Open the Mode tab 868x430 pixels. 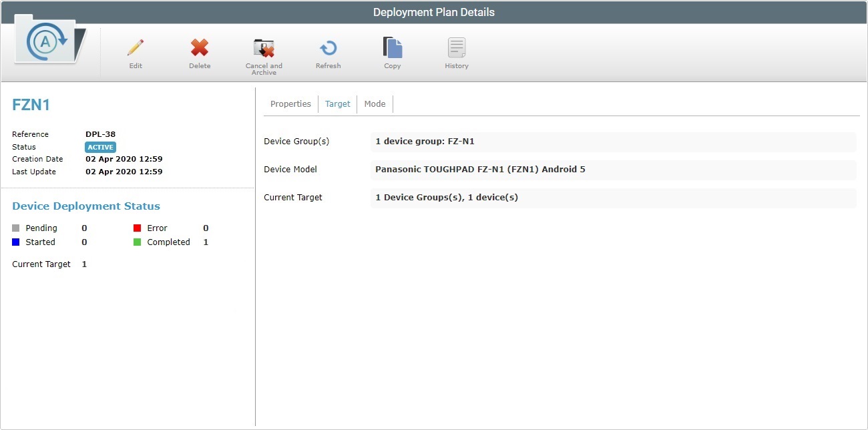pyautogui.click(x=375, y=103)
